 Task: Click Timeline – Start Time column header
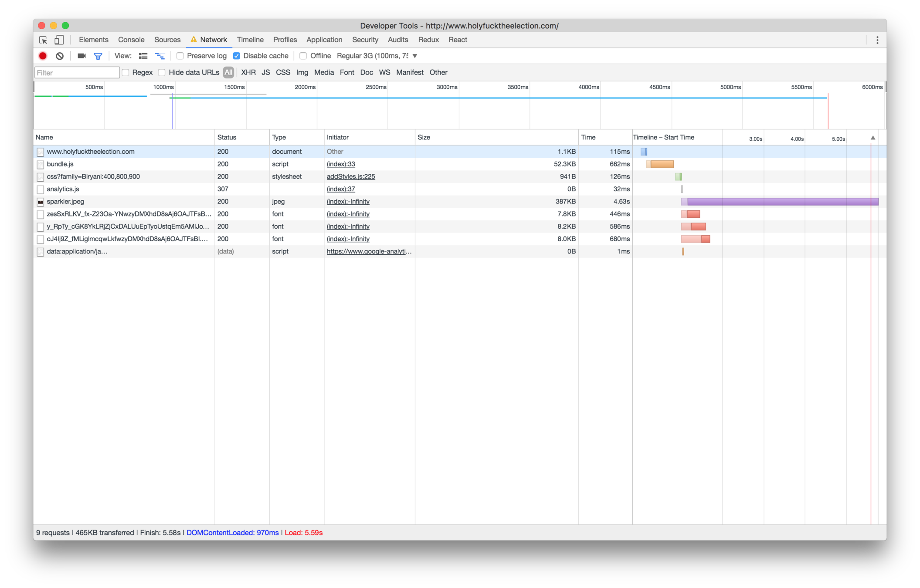click(663, 137)
